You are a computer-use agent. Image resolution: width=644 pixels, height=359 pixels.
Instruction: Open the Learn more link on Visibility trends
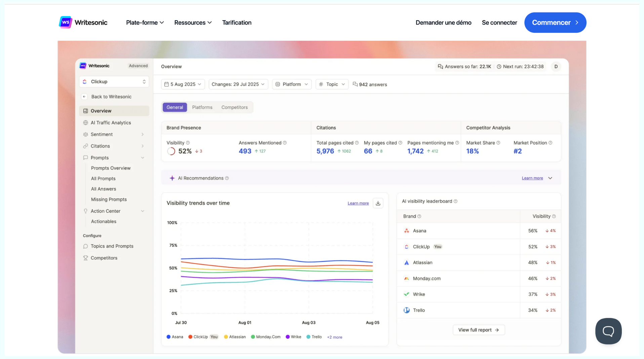358,203
